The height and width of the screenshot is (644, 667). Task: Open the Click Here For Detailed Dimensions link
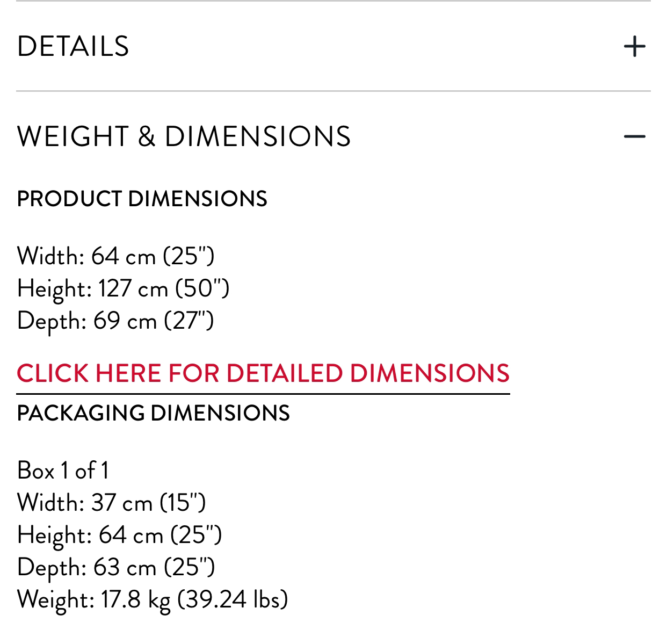tap(263, 373)
